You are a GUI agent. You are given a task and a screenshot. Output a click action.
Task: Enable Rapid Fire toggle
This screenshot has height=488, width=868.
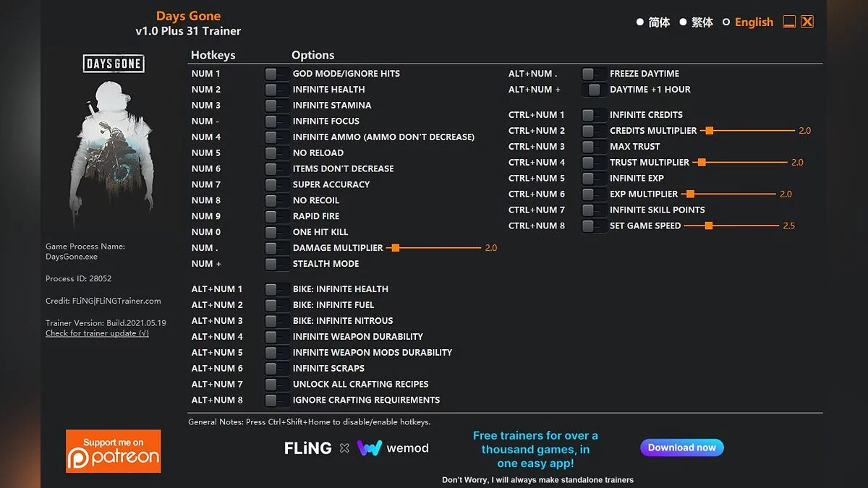click(x=276, y=217)
